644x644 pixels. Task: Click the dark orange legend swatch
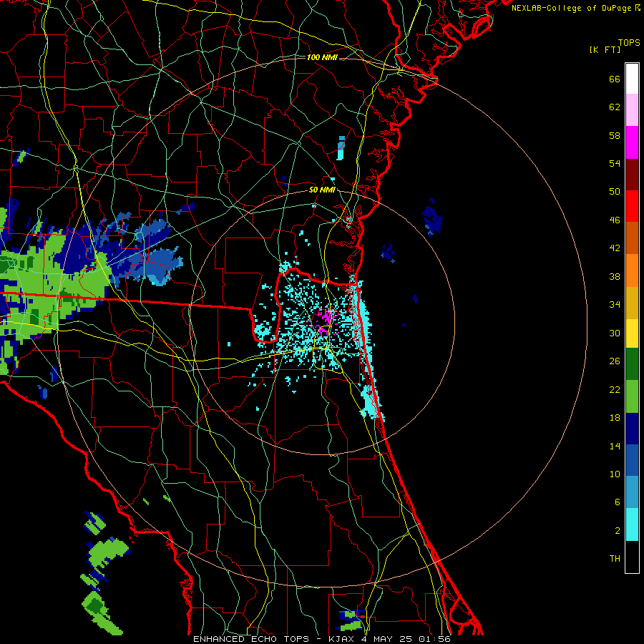click(x=632, y=238)
